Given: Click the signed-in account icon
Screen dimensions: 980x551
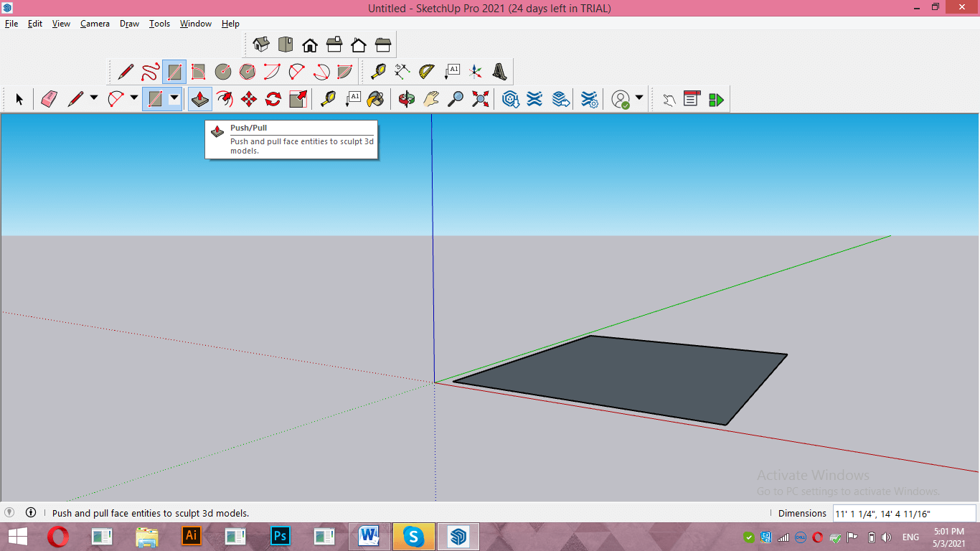Looking at the screenshot, I should [x=621, y=99].
